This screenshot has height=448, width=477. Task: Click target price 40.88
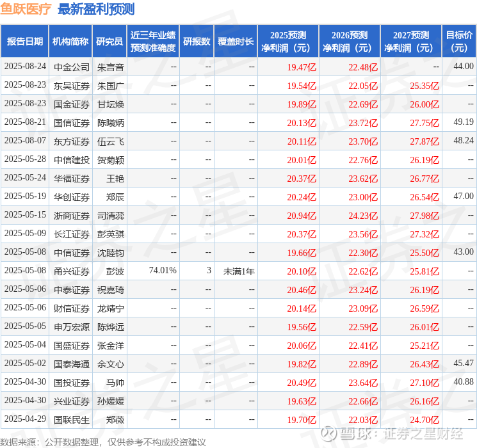pos(464,381)
